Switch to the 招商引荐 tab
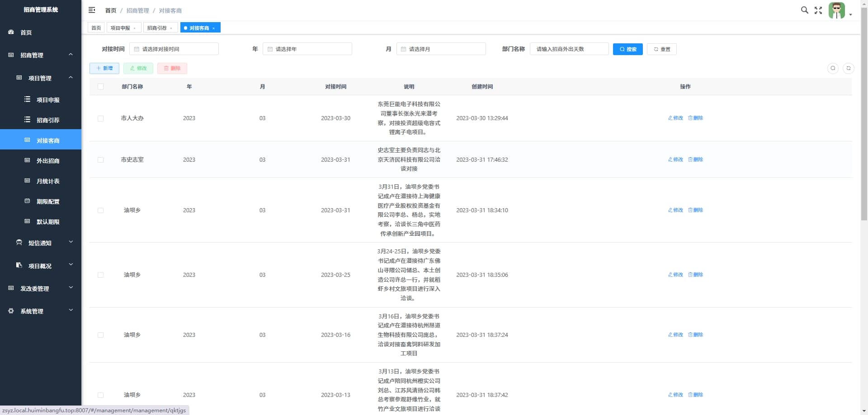The height and width of the screenshot is (415, 868). 160,28
